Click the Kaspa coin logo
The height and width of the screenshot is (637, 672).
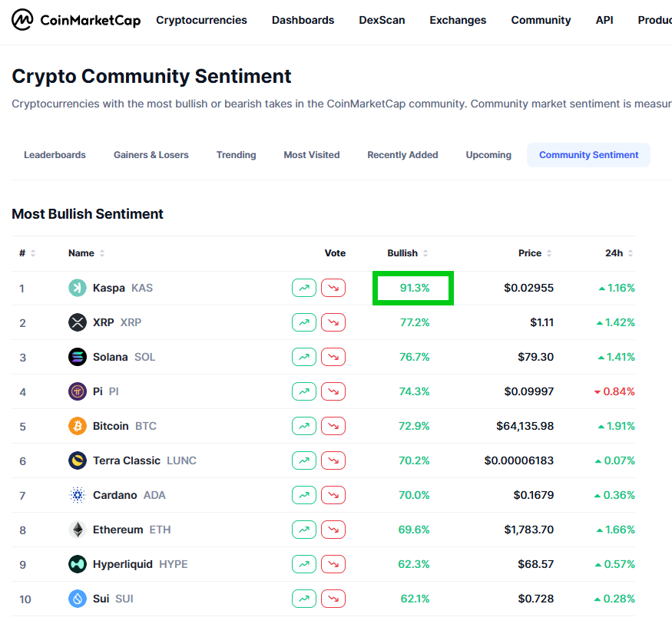pyautogui.click(x=78, y=288)
